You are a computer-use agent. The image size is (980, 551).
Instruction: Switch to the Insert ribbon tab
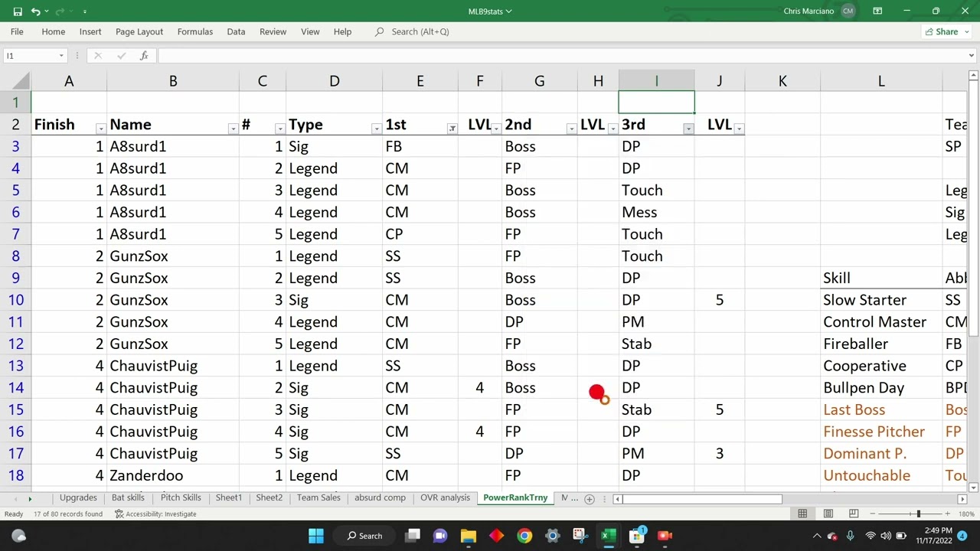point(90,32)
